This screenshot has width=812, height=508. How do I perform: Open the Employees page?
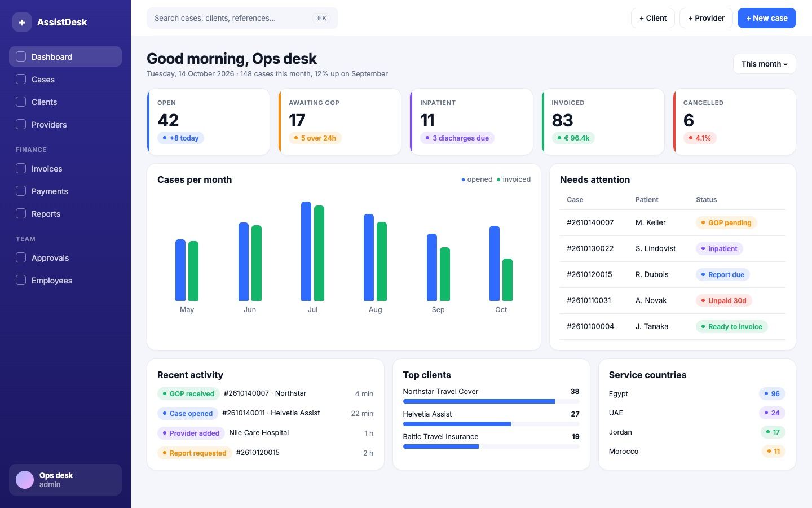point(65,280)
